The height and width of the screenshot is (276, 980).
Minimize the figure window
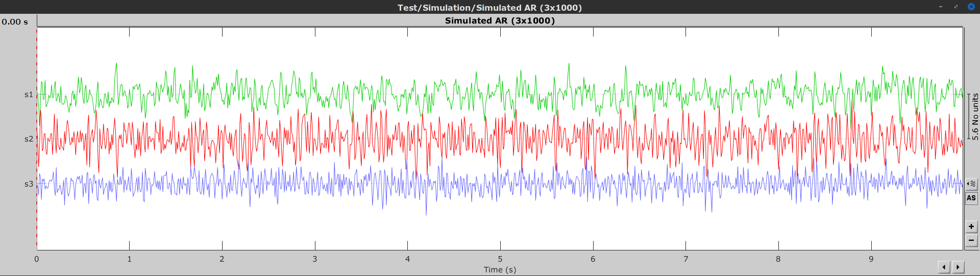(940, 7)
